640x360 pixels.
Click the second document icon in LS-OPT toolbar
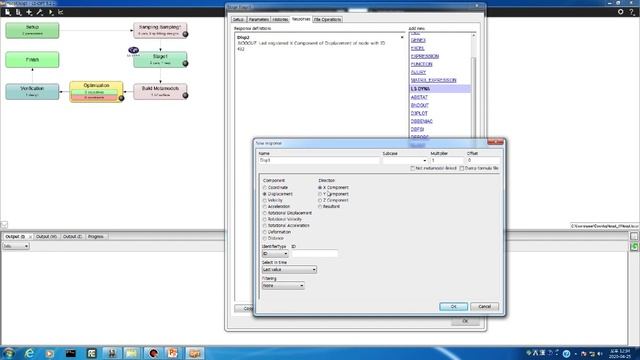point(18,12)
